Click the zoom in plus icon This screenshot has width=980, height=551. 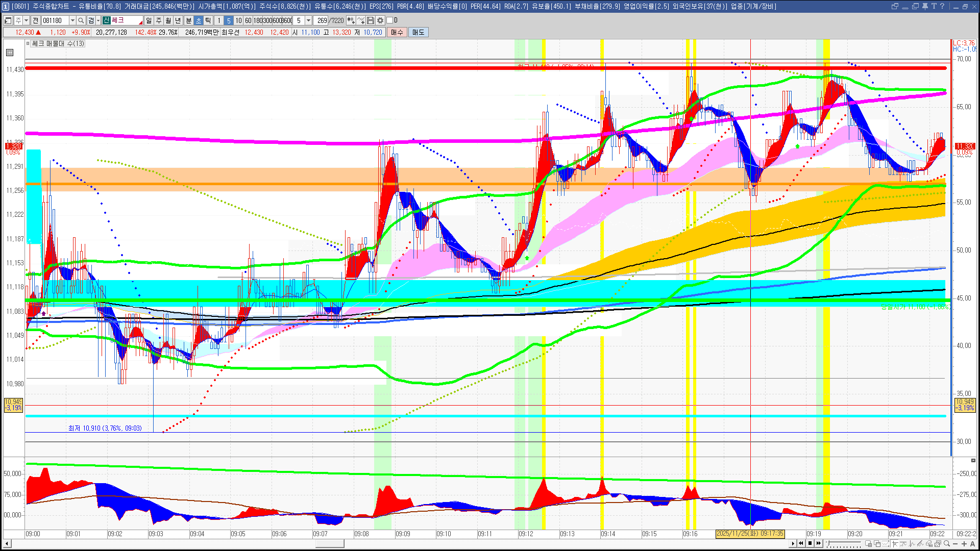964,544
